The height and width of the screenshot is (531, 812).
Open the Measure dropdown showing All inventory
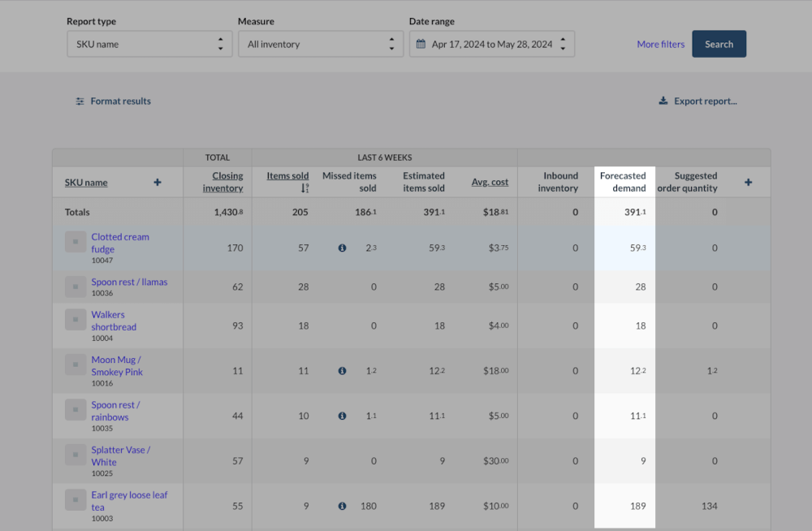321,44
